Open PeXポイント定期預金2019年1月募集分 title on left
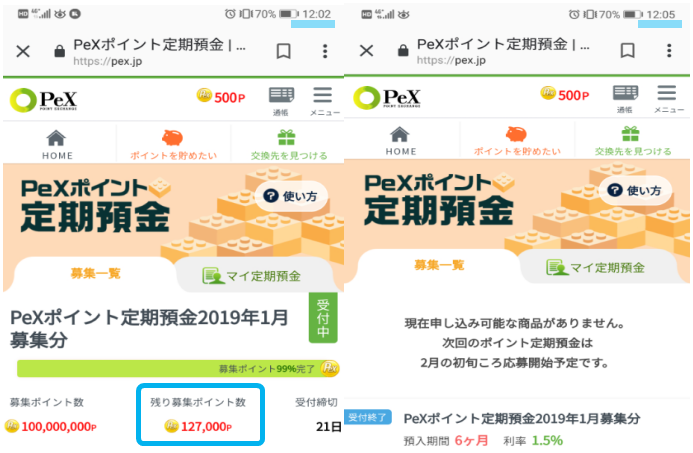Screen dimensions: 693x453 click(x=149, y=328)
